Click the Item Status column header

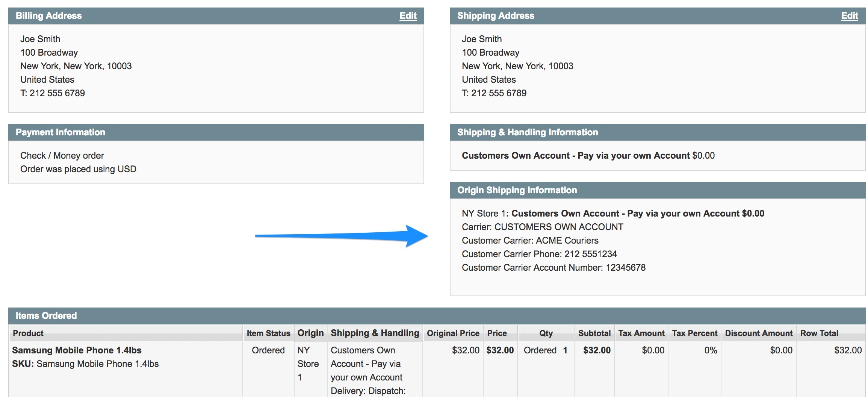268,333
